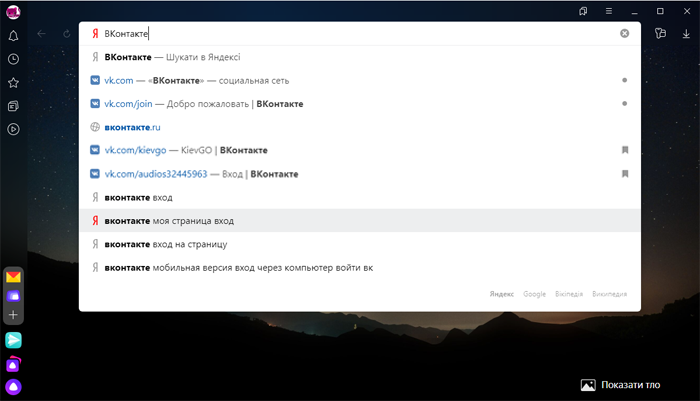
Task: Click bookmark marker on vk.com/kievgo row
Action: pyautogui.click(x=625, y=150)
